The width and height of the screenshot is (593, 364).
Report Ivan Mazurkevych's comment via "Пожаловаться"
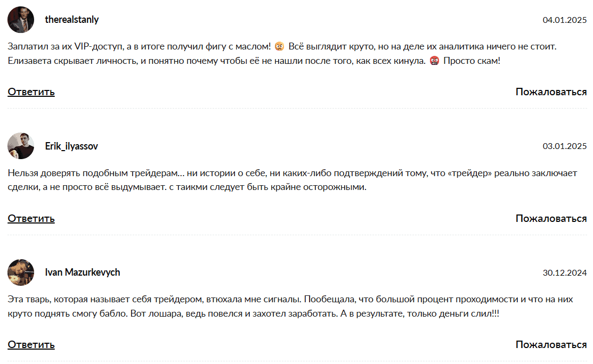[x=551, y=345]
